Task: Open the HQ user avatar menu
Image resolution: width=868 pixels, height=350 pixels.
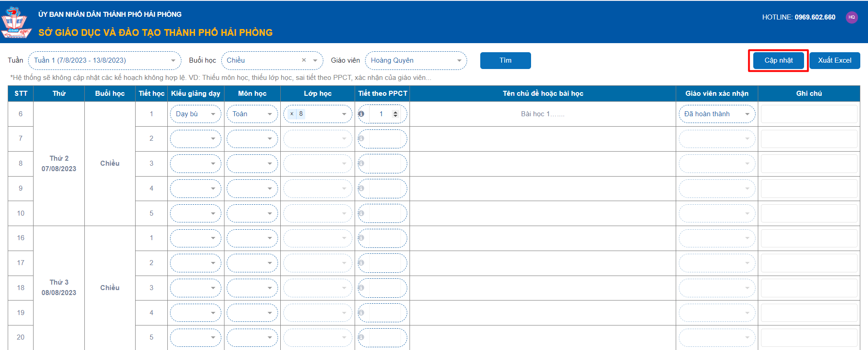Action: tap(851, 17)
